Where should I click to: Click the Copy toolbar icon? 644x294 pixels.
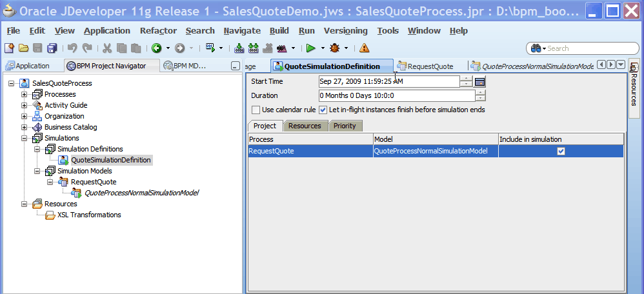[x=121, y=48]
